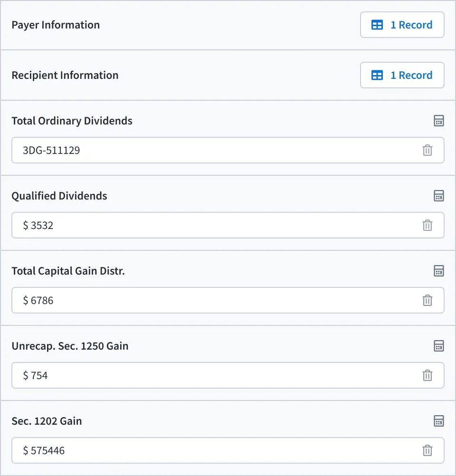Focus the Qualified Dividends input field

click(x=228, y=225)
